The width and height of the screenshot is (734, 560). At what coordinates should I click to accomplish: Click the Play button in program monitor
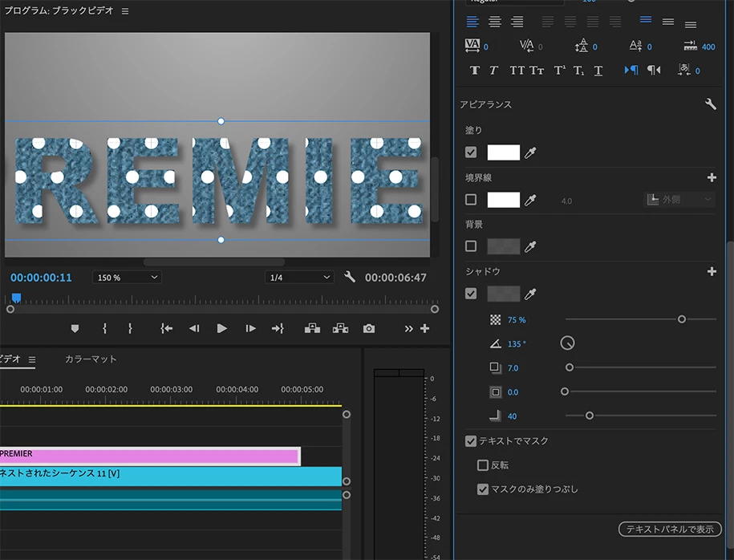tap(222, 328)
